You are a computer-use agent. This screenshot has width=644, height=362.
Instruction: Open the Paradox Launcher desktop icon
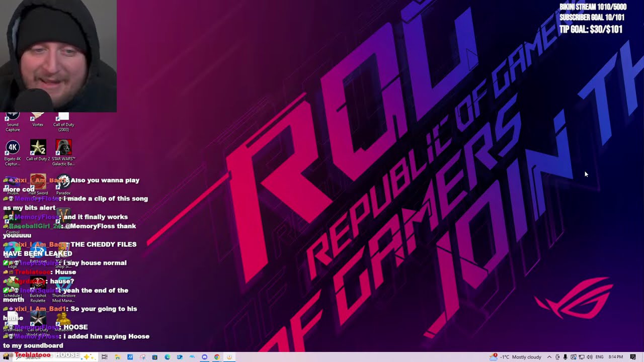[x=63, y=187]
